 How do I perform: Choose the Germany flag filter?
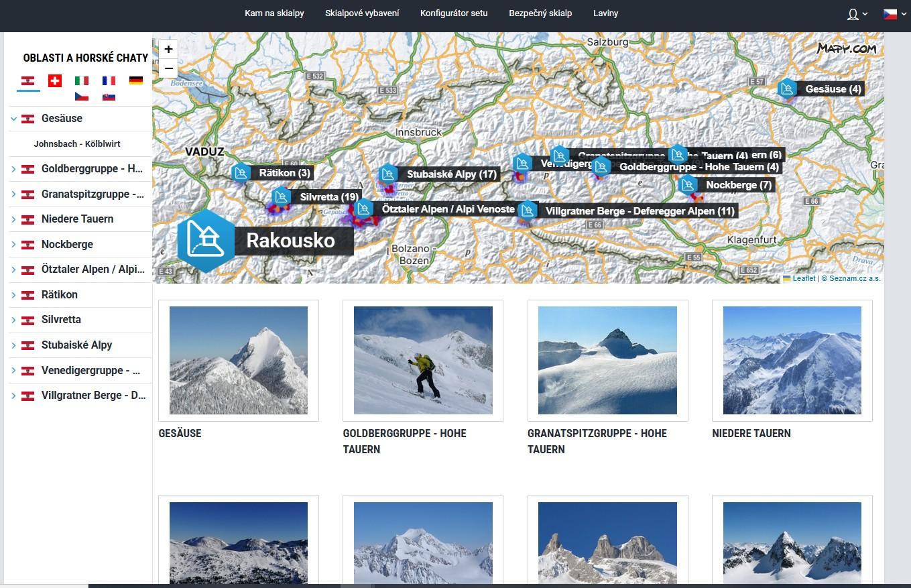[x=136, y=80]
